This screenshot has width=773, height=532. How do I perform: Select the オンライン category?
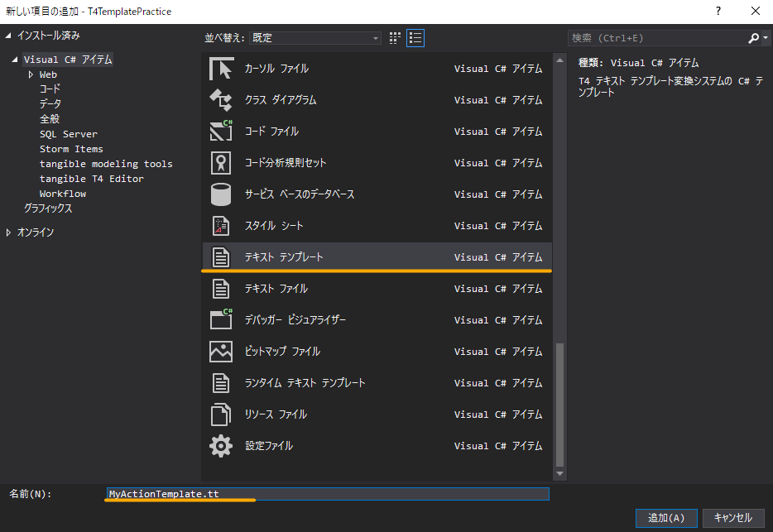36,232
